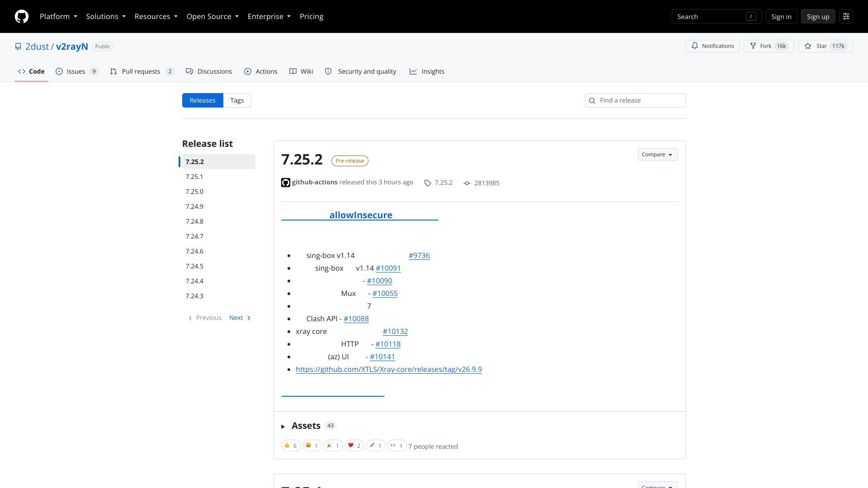Click the Sign in button
This screenshot has height=488, width=868.
click(781, 16)
